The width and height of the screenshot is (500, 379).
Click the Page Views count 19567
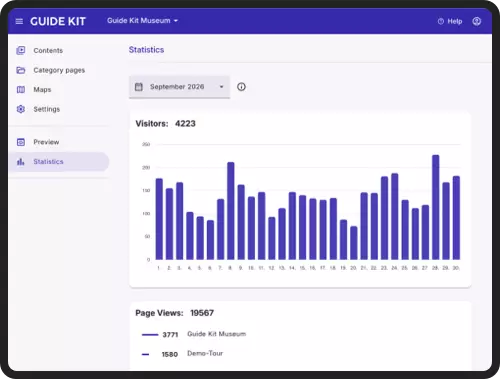pos(202,313)
